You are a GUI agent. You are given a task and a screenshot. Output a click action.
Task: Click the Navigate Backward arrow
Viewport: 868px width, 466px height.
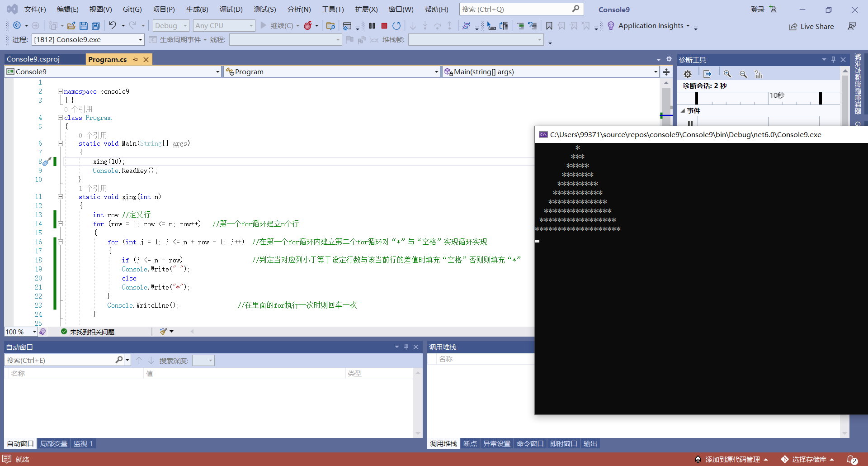[17, 26]
